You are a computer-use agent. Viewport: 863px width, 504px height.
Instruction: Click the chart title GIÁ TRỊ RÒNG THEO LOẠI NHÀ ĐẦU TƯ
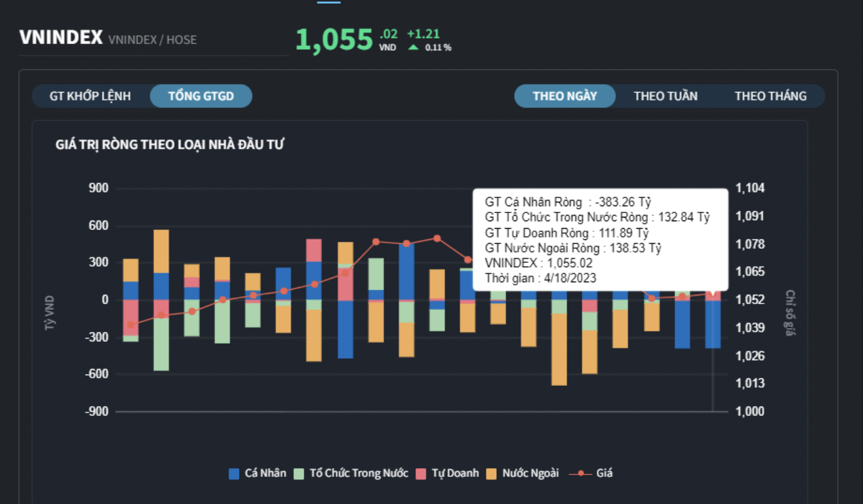point(170,145)
